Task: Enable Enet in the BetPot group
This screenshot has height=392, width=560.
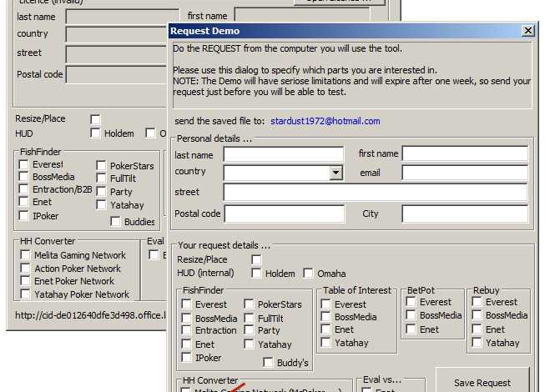Action: (411, 329)
